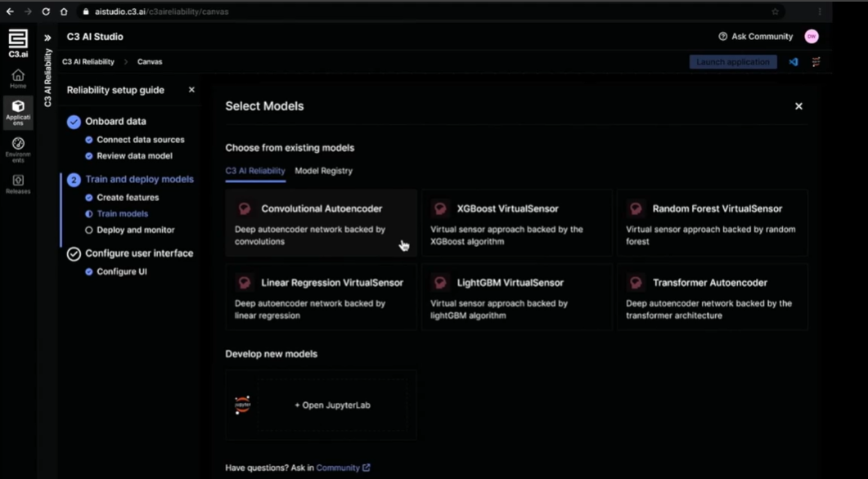
Task: Switch to the C3 AI Reliability tab
Action: click(255, 171)
